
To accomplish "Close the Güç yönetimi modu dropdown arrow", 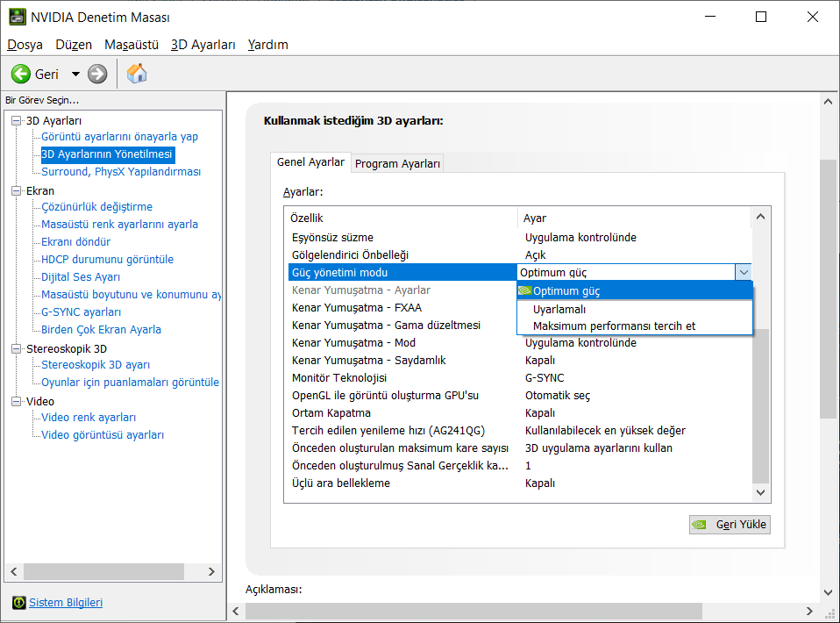I will 743,273.
